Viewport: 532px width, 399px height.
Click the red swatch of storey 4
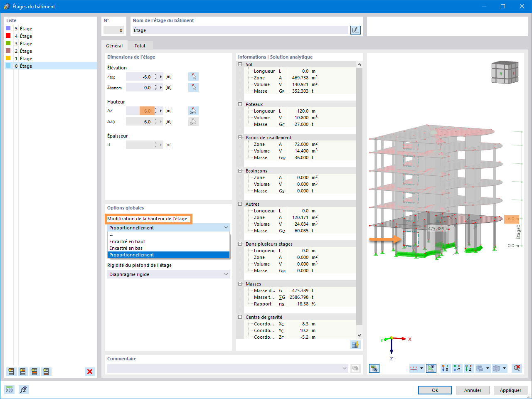(x=8, y=36)
